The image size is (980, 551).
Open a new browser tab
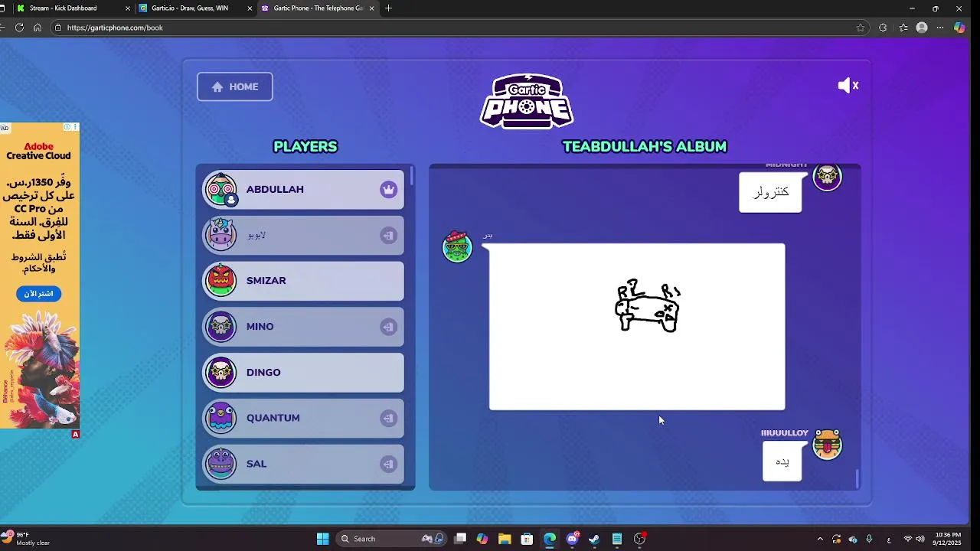(389, 8)
